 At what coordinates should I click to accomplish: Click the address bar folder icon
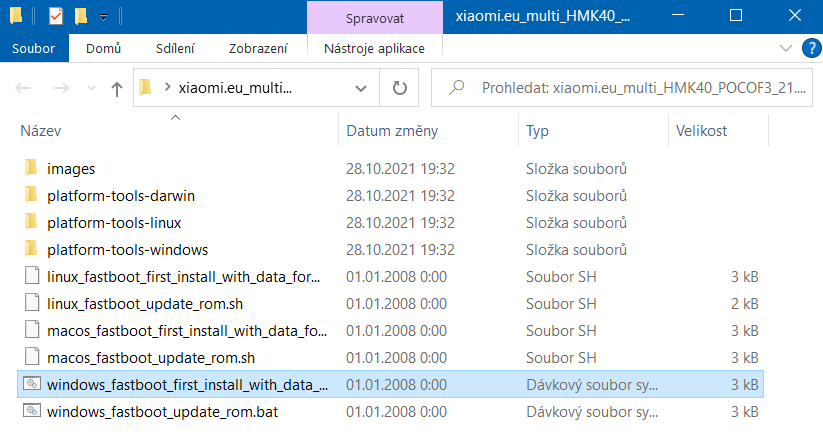click(x=145, y=87)
